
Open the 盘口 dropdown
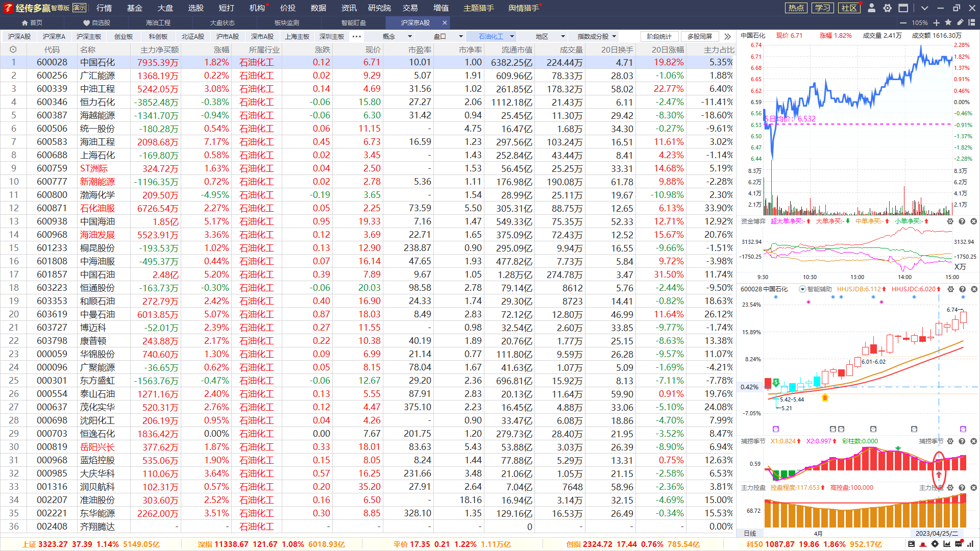coord(441,37)
